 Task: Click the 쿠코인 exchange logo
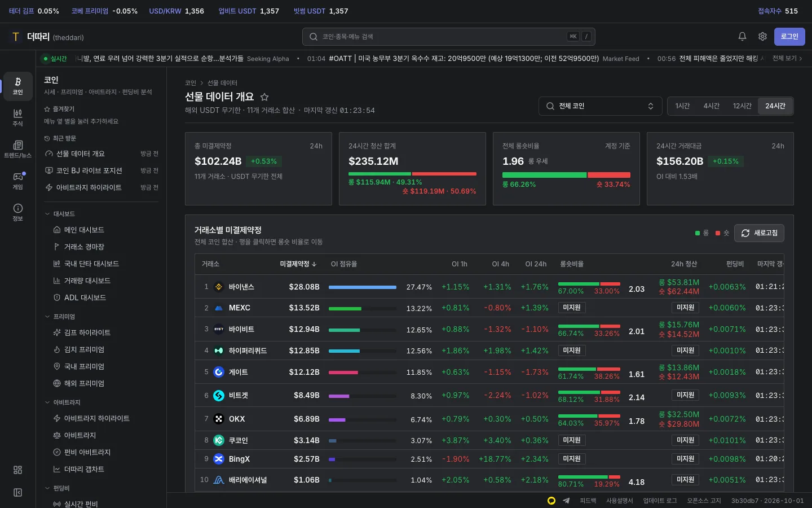coord(219,440)
